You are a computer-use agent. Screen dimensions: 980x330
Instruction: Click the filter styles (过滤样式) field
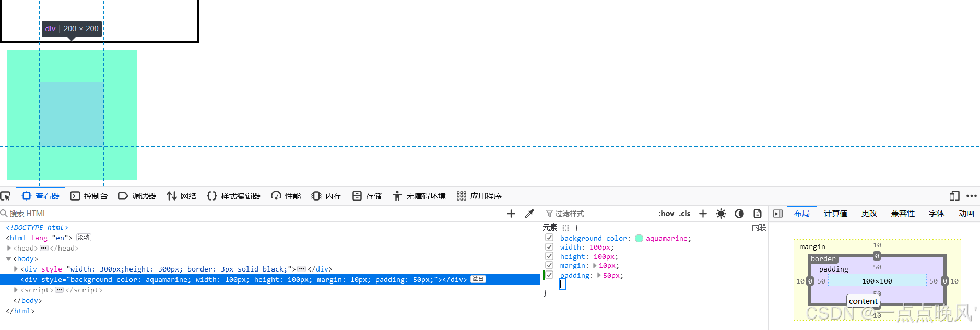(x=598, y=214)
